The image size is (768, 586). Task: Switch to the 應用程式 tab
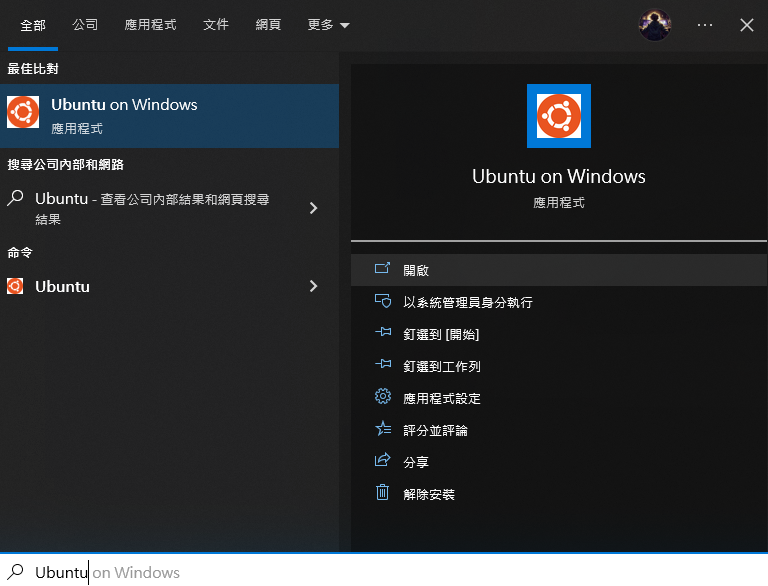(150, 24)
